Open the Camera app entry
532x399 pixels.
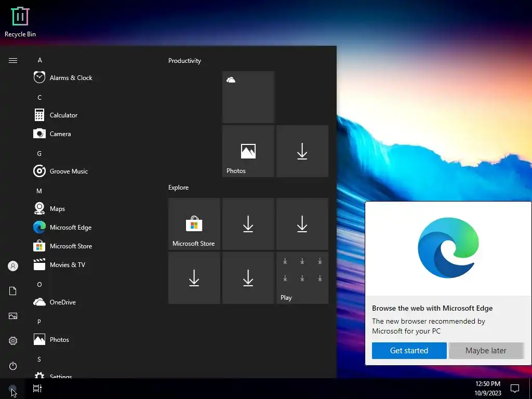click(52, 134)
